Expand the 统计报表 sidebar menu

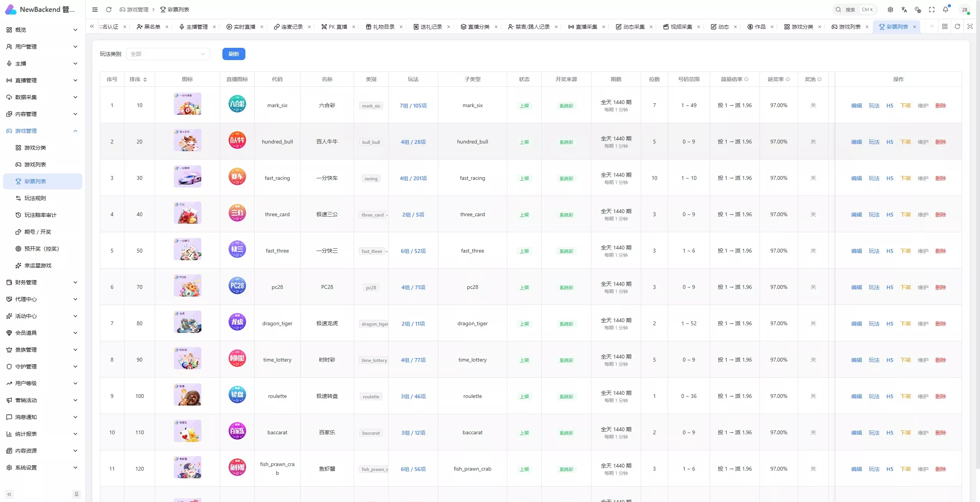point(42,434)
